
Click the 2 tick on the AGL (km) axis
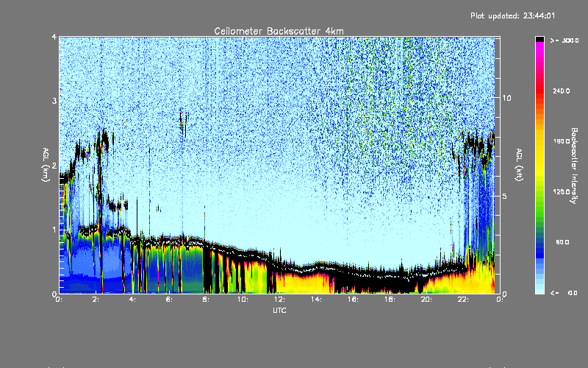(x=54, y=166)
